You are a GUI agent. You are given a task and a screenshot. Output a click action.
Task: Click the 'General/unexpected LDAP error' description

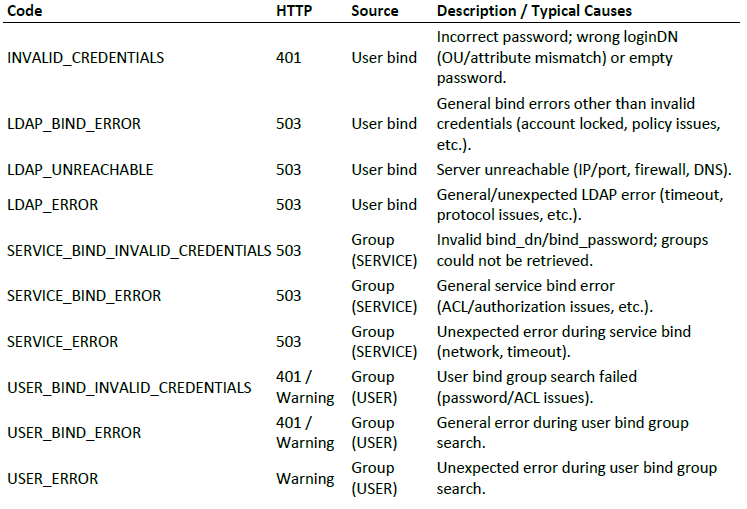tap(580, 205)
